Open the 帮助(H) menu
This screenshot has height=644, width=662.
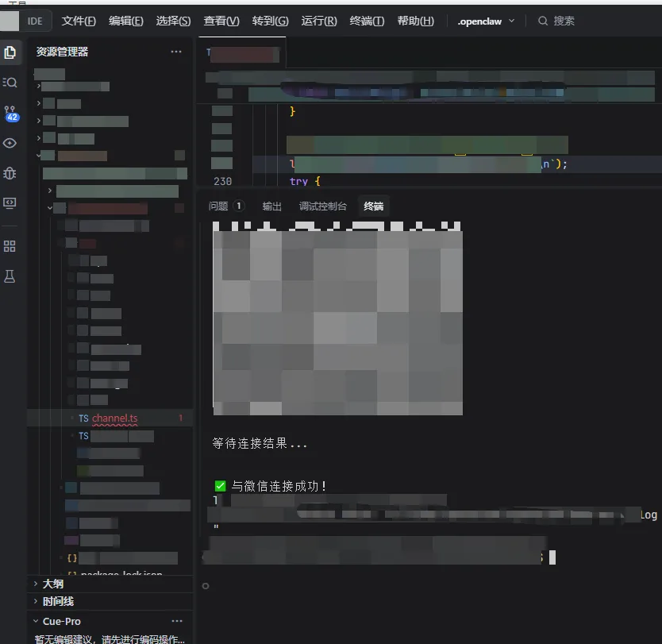click(415, 21)
